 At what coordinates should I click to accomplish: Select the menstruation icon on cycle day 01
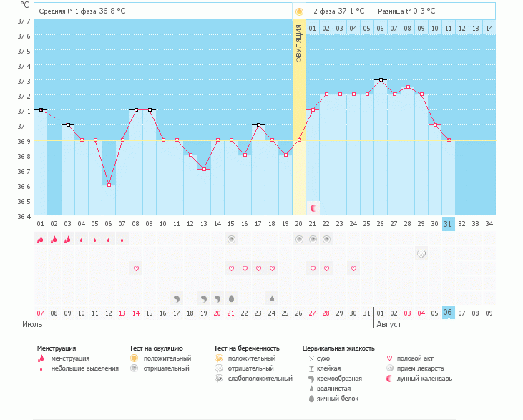(40, 240)
